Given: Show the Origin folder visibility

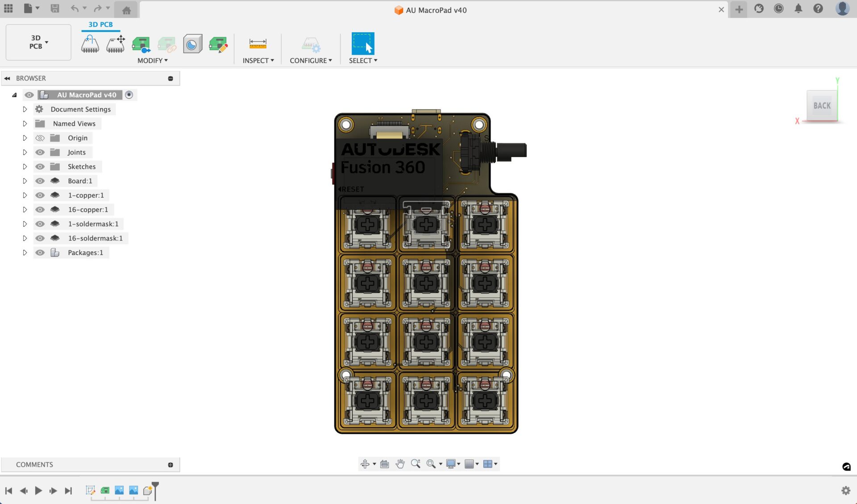Looking at the screenshot, I should coord(40,137).
